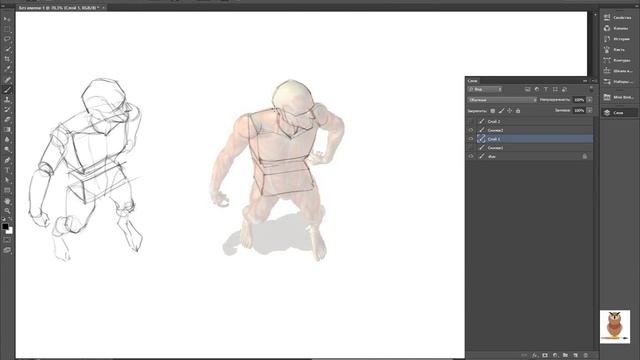Screen dimensions: 640x360
Task: Open the Свойства panel
Action: coord(618,18)
